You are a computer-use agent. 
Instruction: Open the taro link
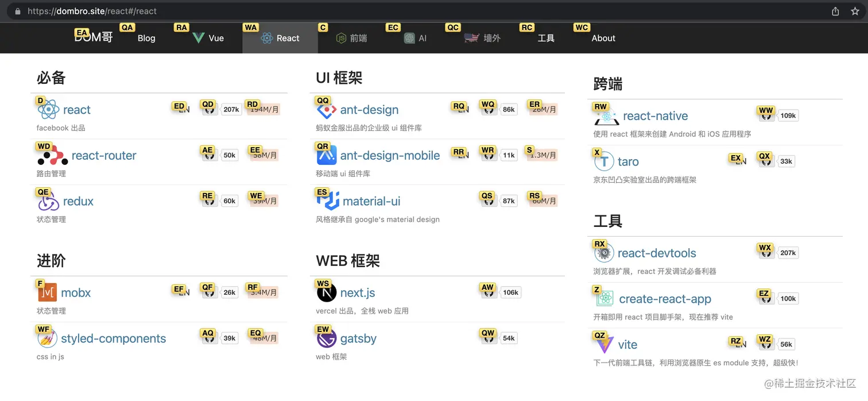tap(628, 162)
